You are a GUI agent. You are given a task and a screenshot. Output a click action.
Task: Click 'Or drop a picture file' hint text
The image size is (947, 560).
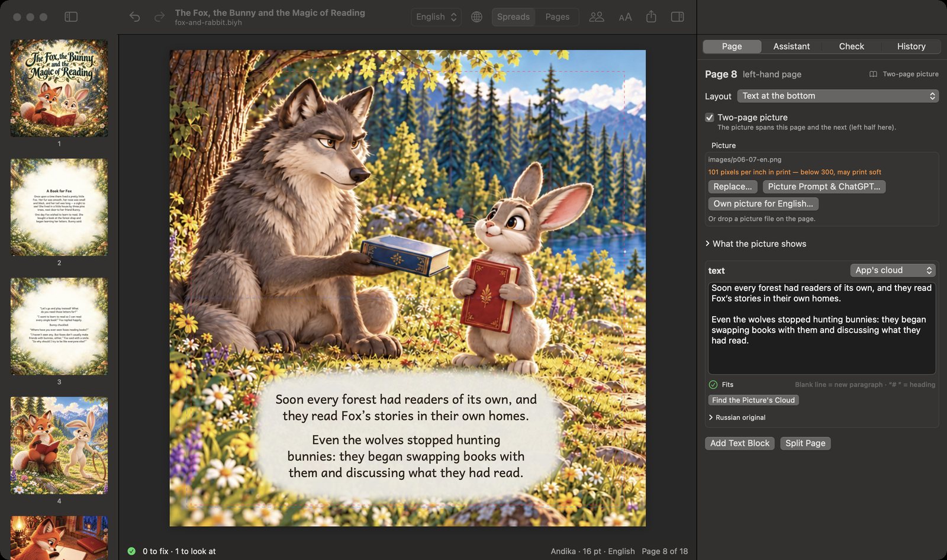762,219
